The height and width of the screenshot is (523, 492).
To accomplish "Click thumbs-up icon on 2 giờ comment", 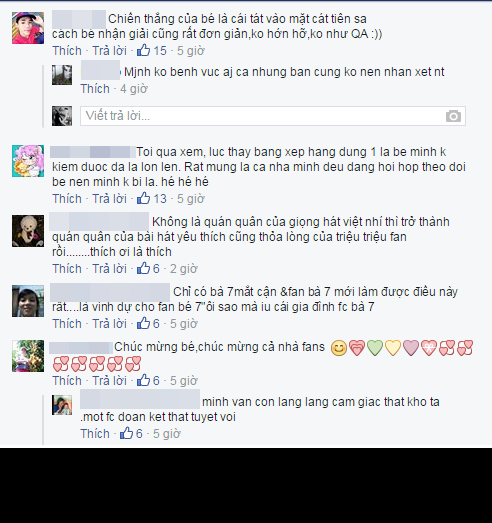I will tap(143, 268).
